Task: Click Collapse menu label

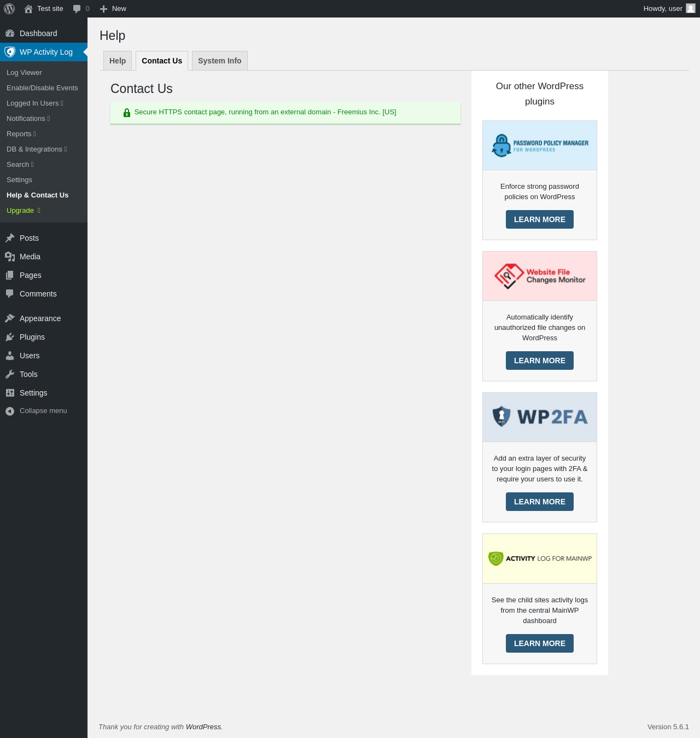Action: (43, 411)
